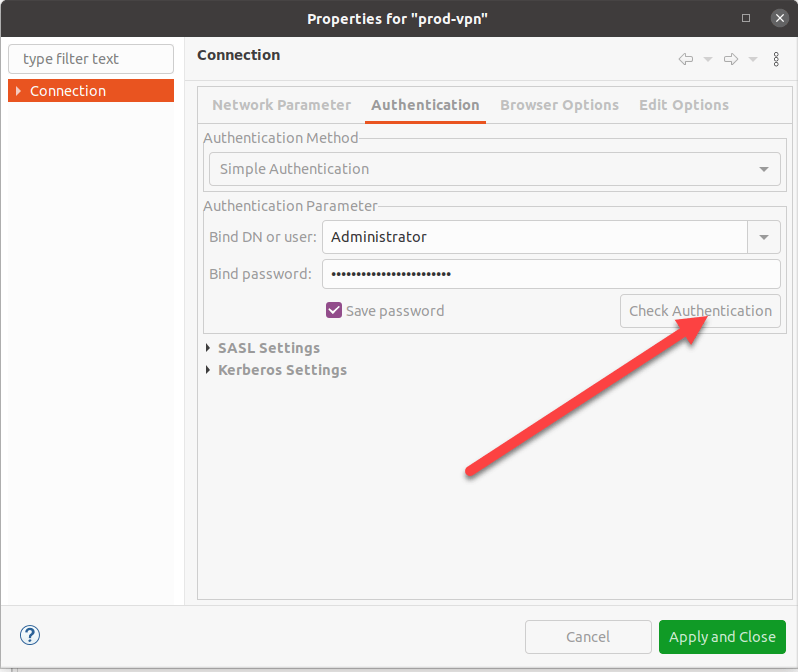The image size is (798, 672).
Task: Open the Edit Options tab
Action: click(x=684, y=105)
